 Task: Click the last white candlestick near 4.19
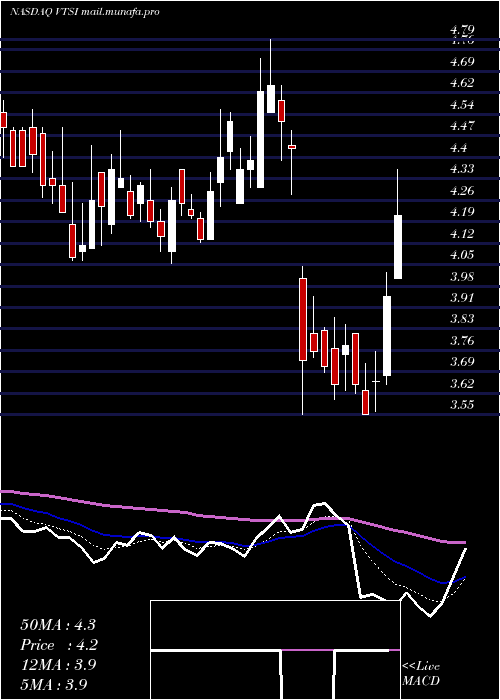point(397,247)
